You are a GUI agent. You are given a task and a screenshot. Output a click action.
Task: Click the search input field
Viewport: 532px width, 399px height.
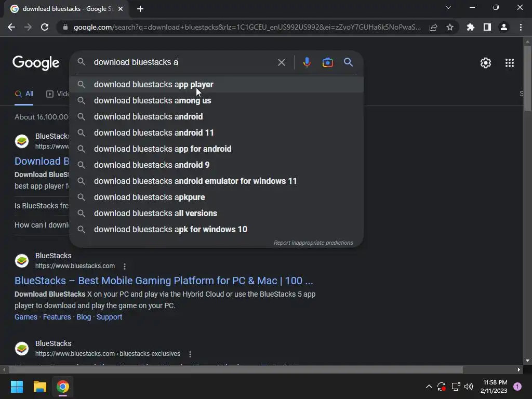click(183, 62)
